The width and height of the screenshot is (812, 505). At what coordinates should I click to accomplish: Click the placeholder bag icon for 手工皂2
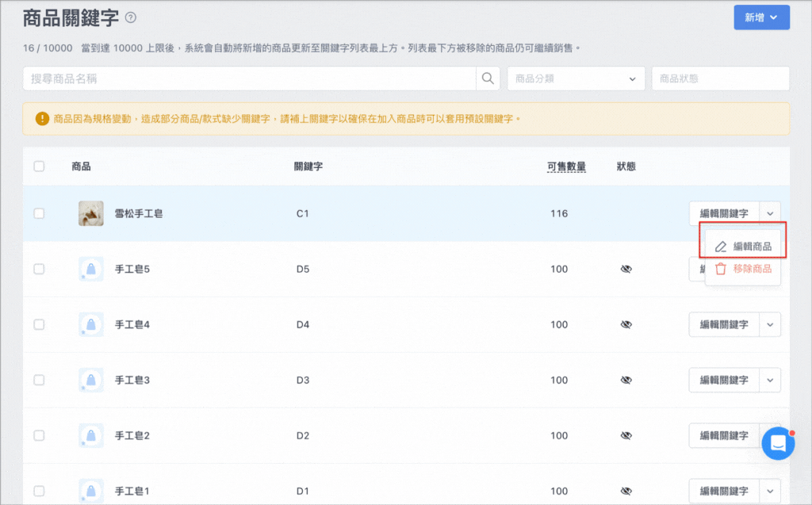coord(91,435)
